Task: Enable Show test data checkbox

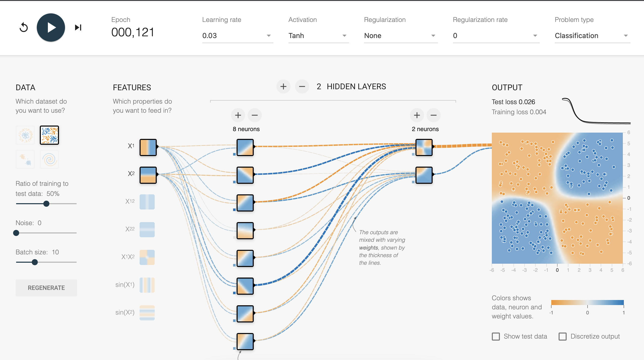Action: [496, 337]
